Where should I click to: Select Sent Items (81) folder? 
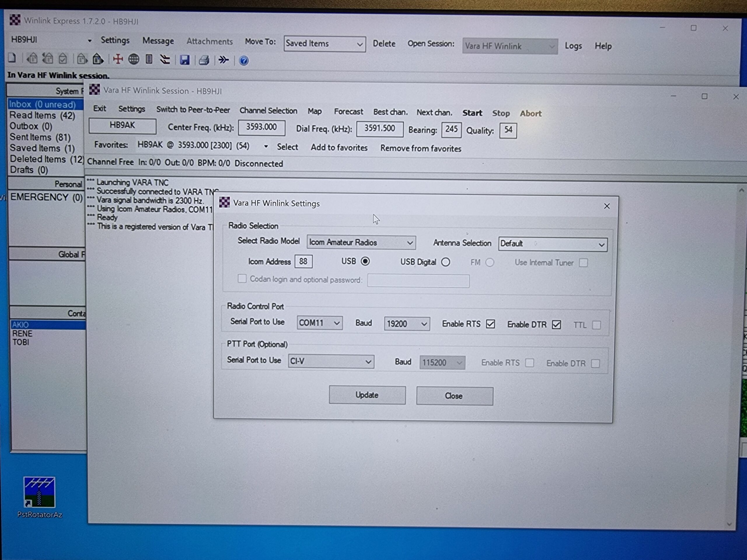[x=40, y=137]
